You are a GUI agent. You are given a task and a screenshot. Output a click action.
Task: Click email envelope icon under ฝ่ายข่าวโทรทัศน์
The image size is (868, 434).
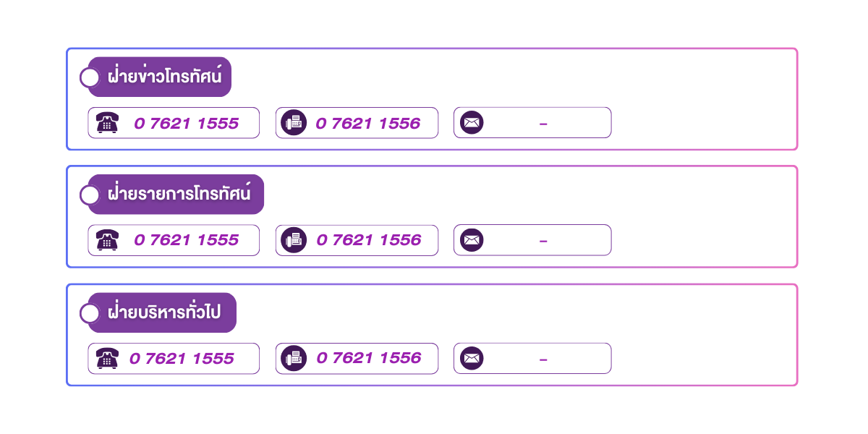click(x=472, y=123)
